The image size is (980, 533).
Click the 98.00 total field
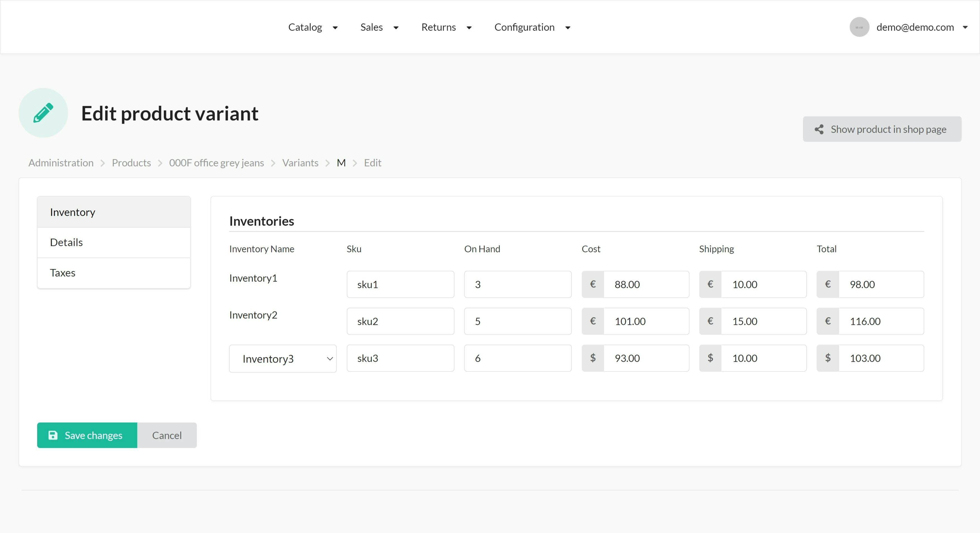881,284
